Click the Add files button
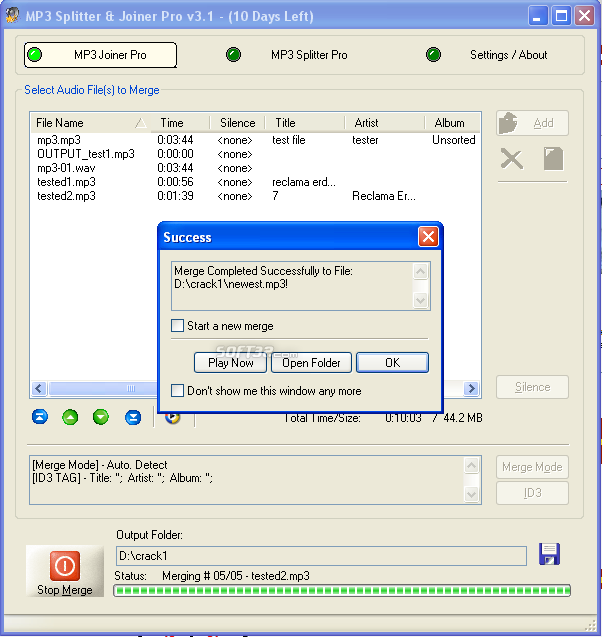The image size is (602, 637). [x=532, y=123]
